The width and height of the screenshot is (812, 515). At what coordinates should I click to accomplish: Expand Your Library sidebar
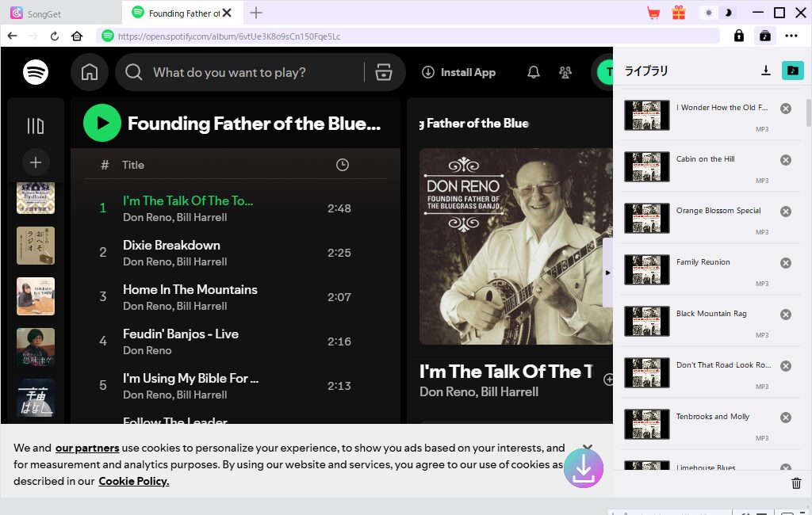pos(36,126)
